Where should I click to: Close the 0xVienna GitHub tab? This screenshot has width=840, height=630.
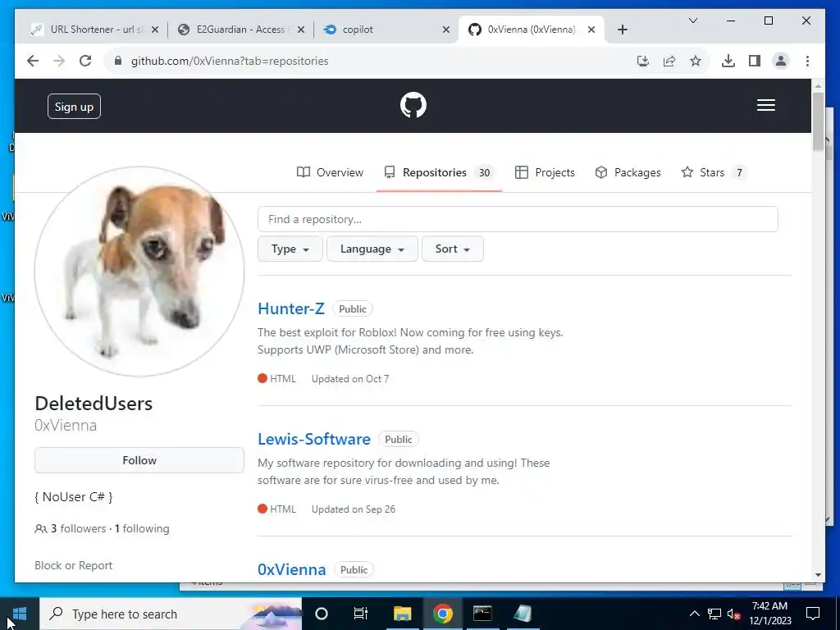point(591,30)
